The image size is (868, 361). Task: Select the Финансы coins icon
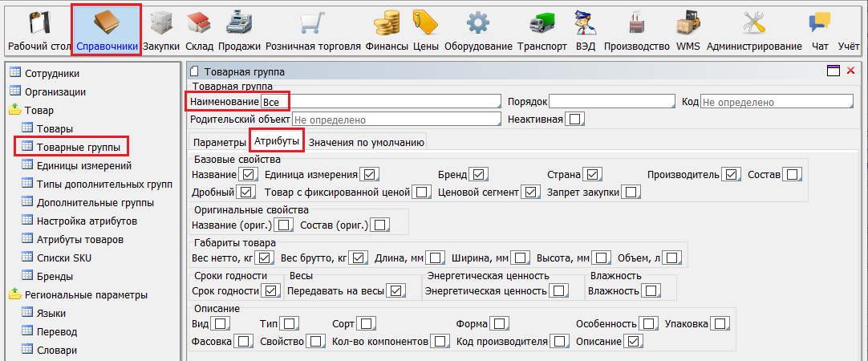click(x=387, y=22)
